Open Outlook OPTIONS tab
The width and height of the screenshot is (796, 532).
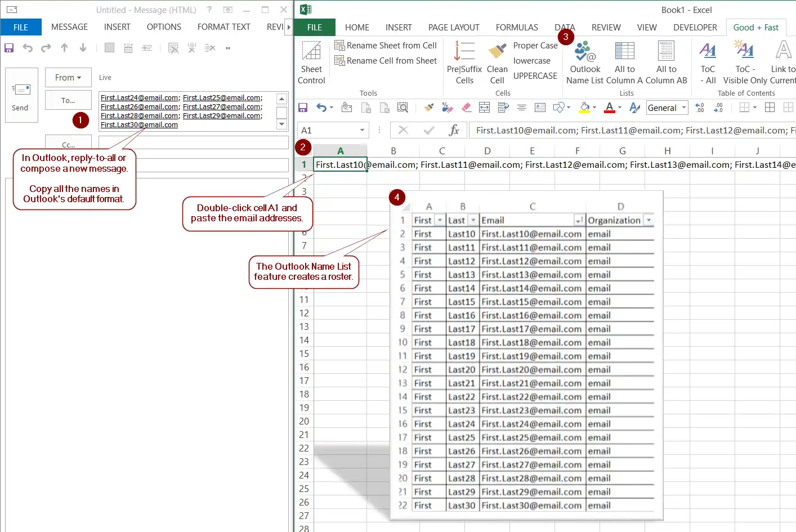point(164,27)
